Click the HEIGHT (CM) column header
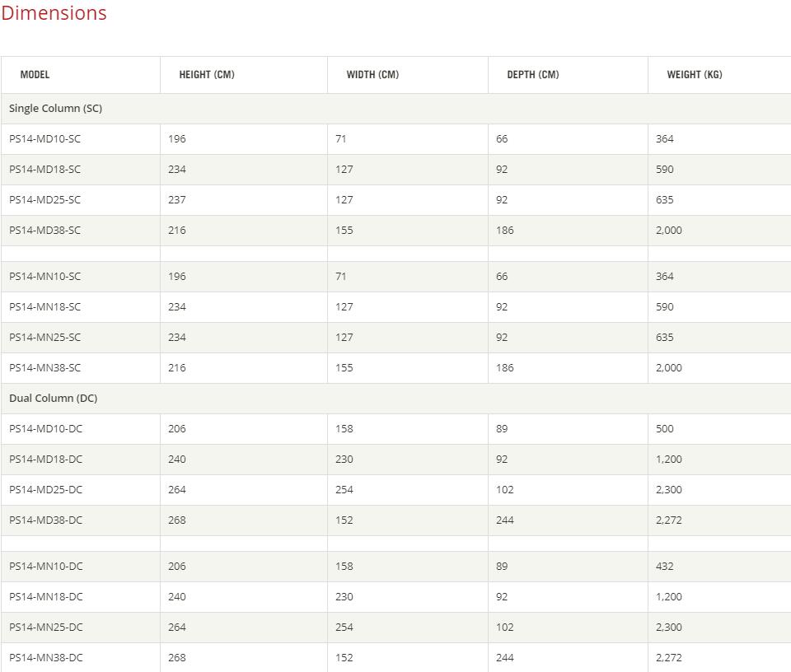The width and height of the screenshot is (791, 672). click(x=207, y=75)
